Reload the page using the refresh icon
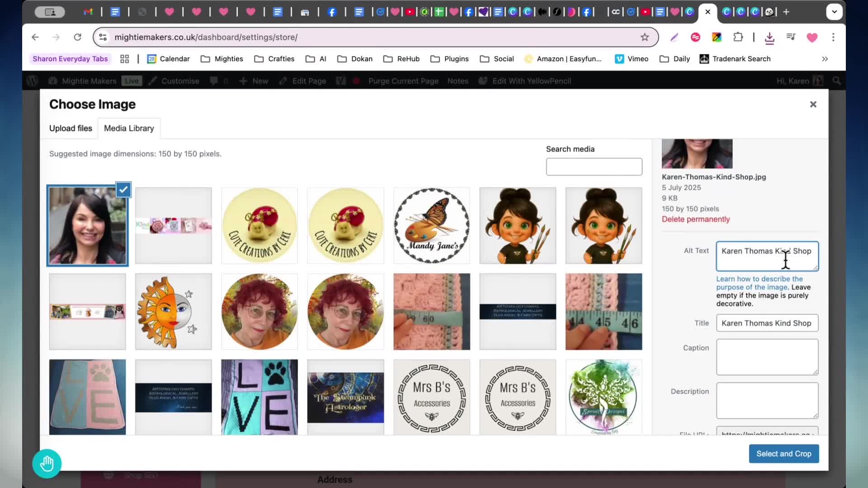Image resolution: width=868 pixels, height=488 pixels. point(77,37)
